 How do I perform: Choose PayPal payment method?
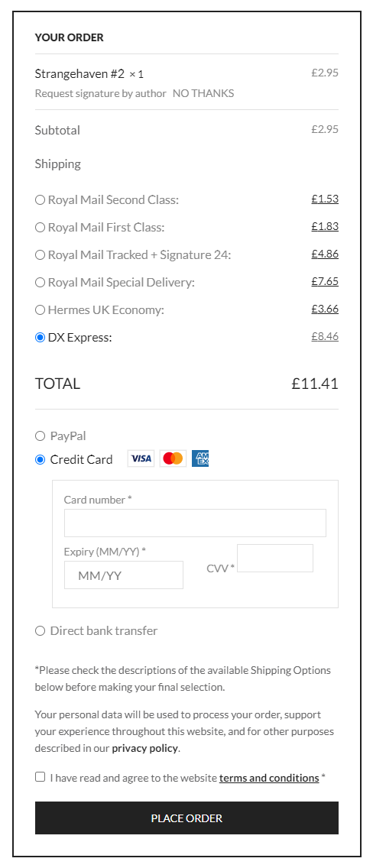40,436
